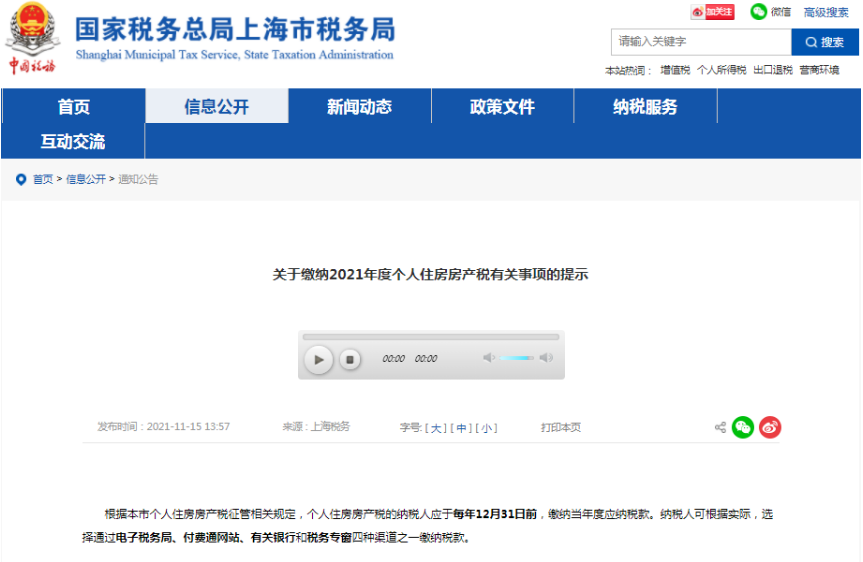Set font size to 大
863x562 pixels.
click(435, 428)
